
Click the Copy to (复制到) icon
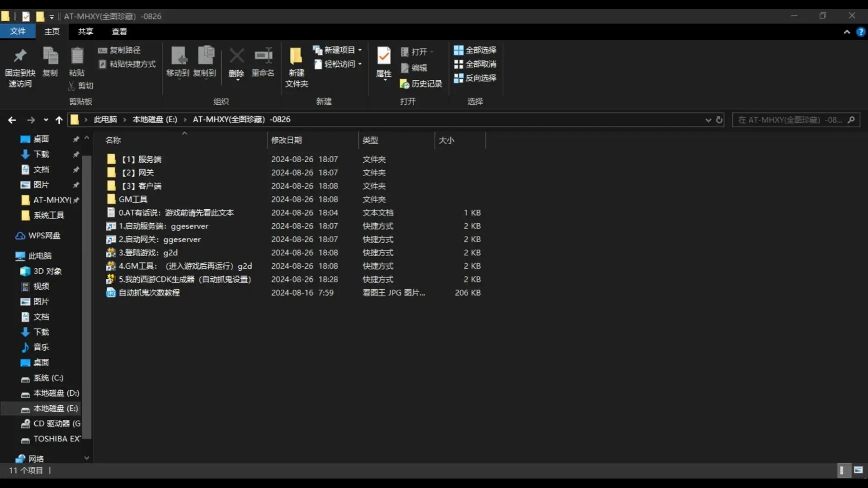point(206,56)
